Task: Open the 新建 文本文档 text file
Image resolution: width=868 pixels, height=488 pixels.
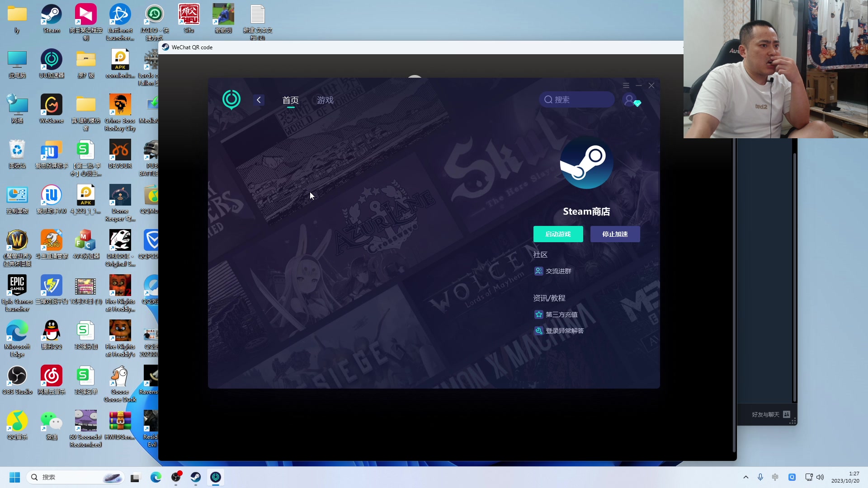Action: pyautogui.click(x=257, y=22)
